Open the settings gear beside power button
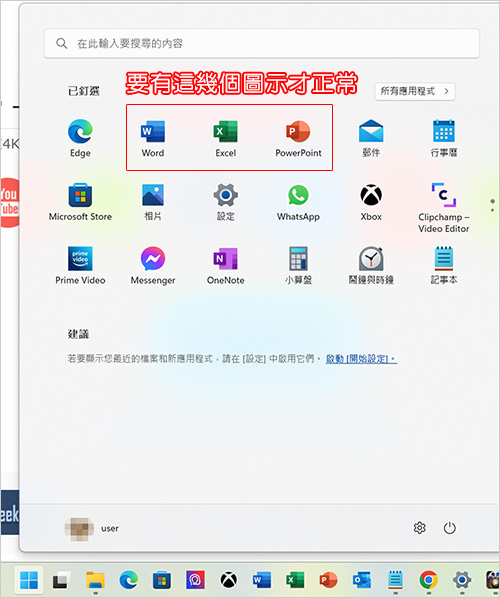The width and height of the screenshot is (500, 598). coord(420,528)
